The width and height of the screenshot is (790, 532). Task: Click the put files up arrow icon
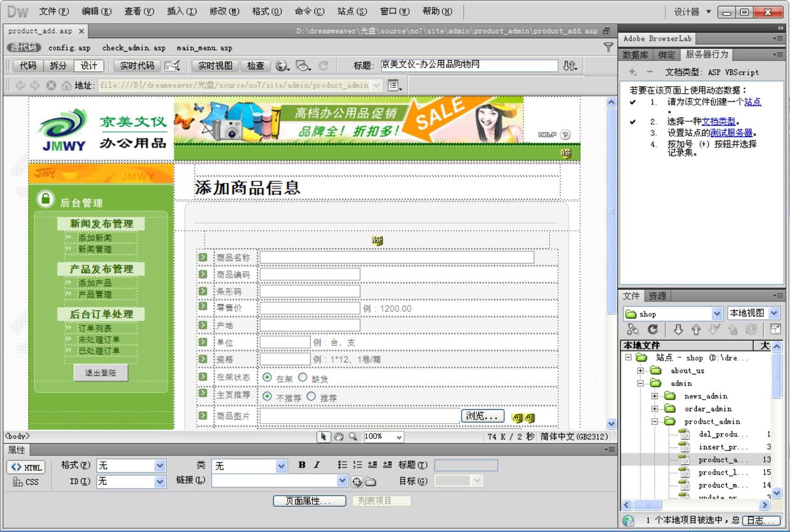pyautogui.click(x=696, y=329)
